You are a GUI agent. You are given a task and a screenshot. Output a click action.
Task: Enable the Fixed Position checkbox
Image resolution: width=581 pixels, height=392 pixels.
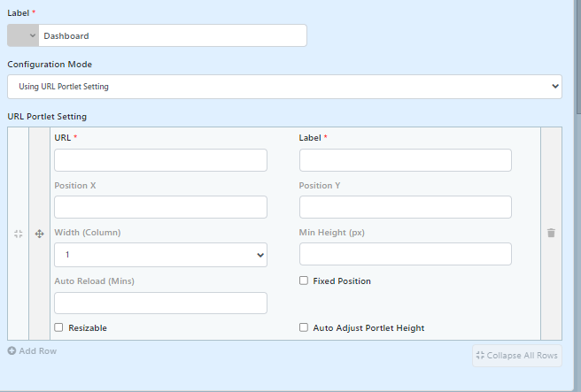[304, 281]
